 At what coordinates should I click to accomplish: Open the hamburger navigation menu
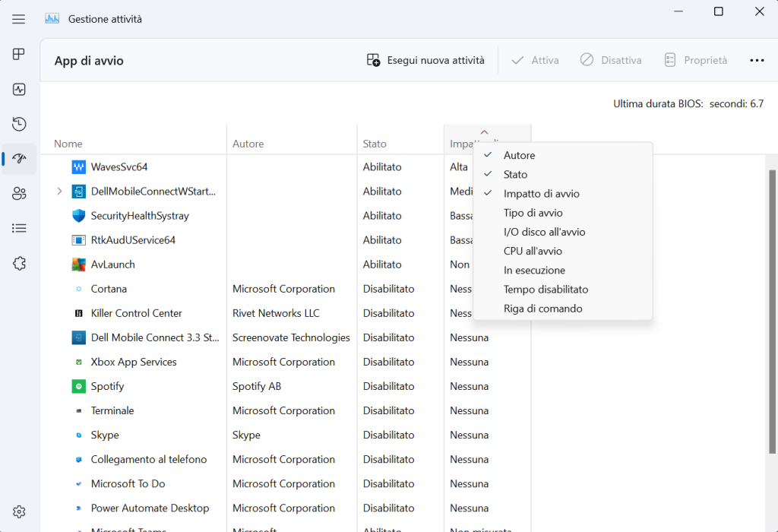19,19
